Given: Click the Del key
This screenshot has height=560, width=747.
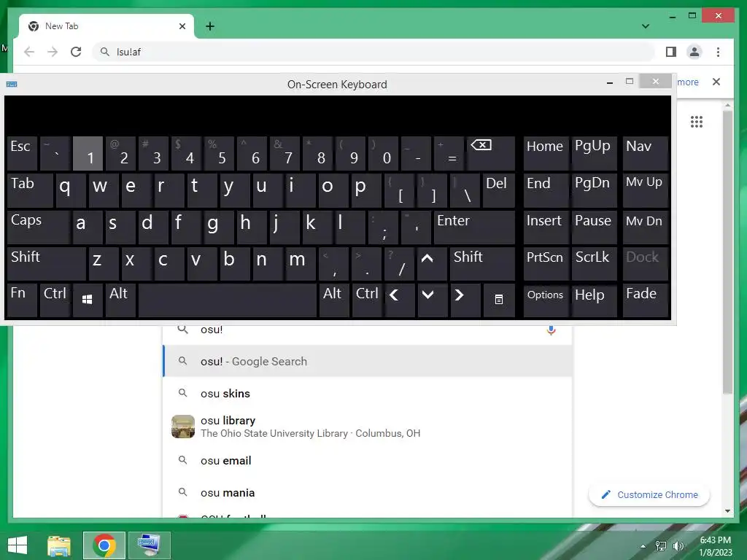Looking at the screenshot, I should (x=499, y=190).
